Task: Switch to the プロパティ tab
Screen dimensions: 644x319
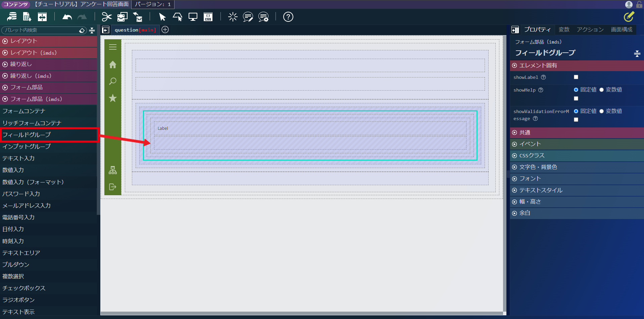Action: click(537, 30)
